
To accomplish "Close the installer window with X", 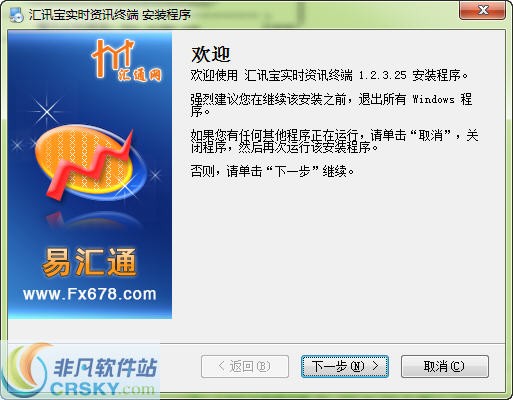I will point(483,11).
